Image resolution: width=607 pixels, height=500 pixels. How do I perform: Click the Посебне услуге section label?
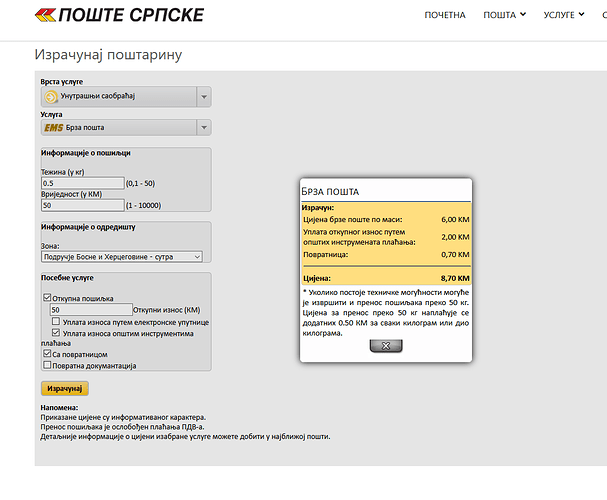(x=67, y=278)
